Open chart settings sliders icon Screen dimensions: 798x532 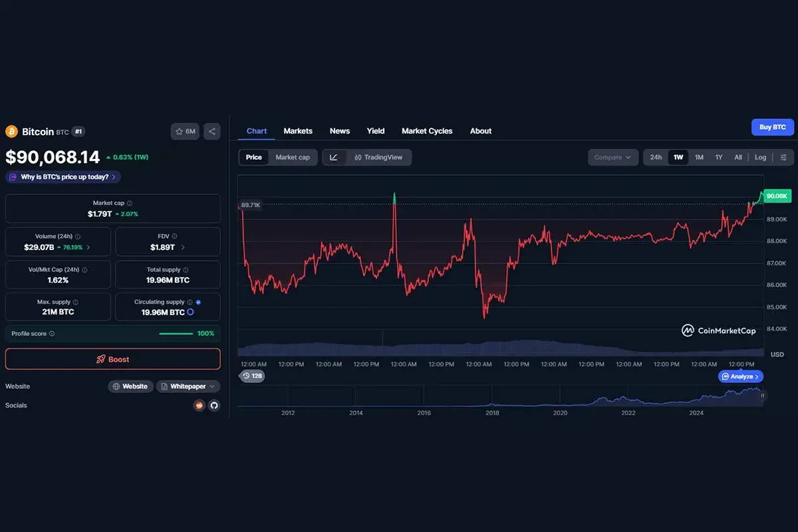tap(783, 157)
